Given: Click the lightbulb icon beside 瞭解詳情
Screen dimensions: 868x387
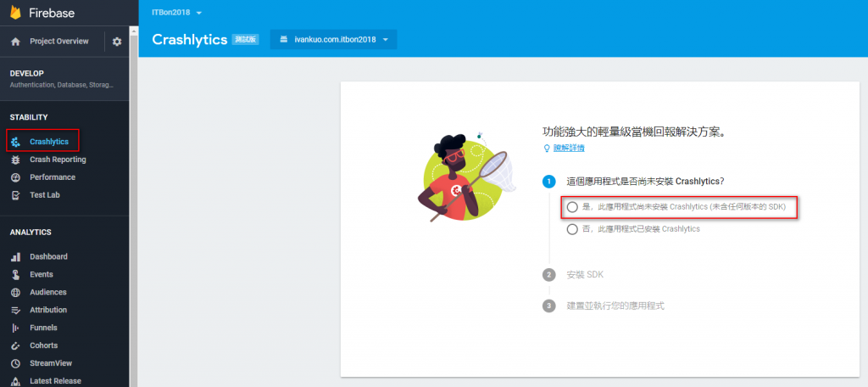Looking at the screenshot, I should (x=547, y=148).
